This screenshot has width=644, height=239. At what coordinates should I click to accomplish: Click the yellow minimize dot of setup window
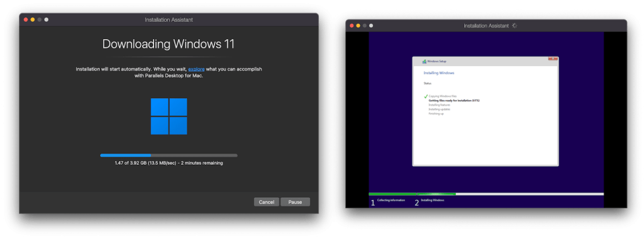358,25
